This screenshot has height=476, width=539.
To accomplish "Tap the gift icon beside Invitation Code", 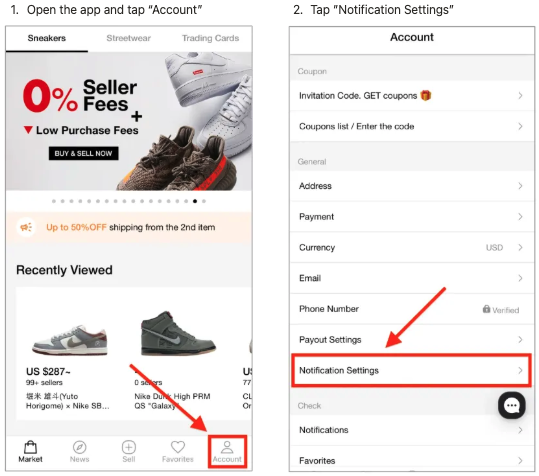I will (x=426, y=96).
